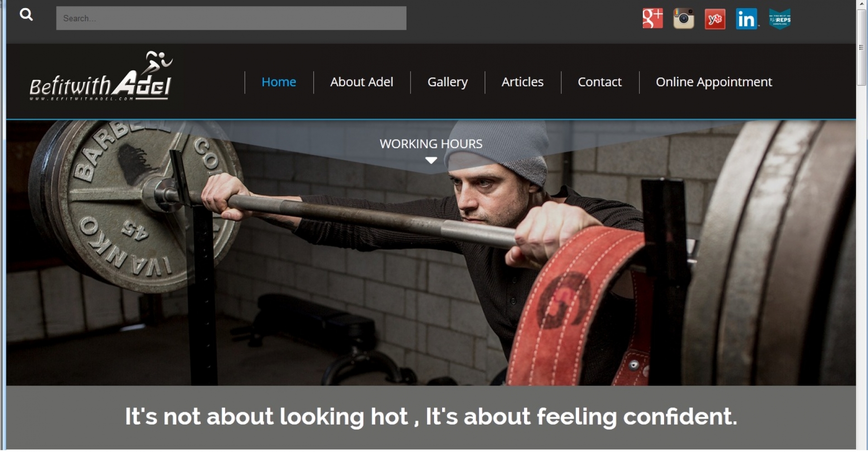Open Online Appointment booking link
This screenshot has width=868, height=452.
[x=714, y=82]
